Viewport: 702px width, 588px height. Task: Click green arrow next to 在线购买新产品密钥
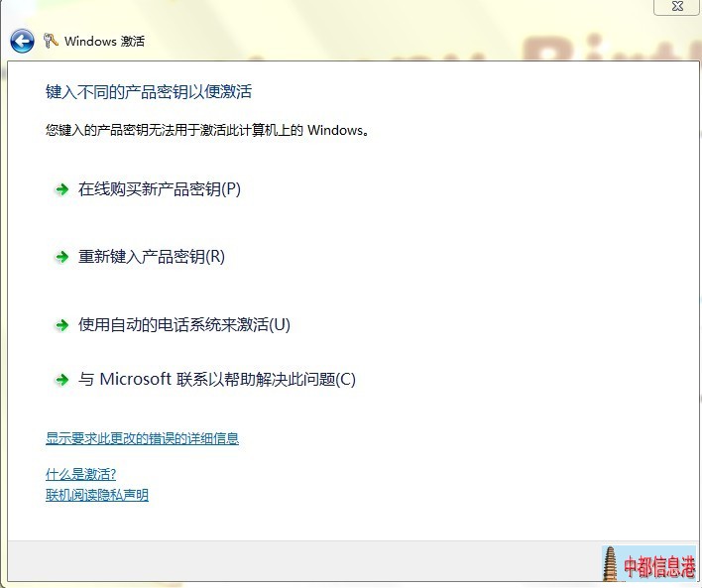pos(61,189)
